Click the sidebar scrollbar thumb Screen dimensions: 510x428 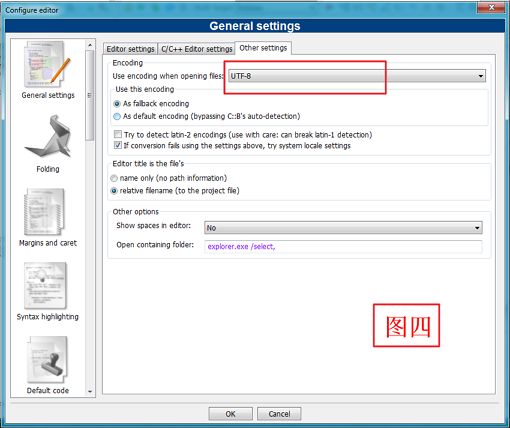(90, 95)
